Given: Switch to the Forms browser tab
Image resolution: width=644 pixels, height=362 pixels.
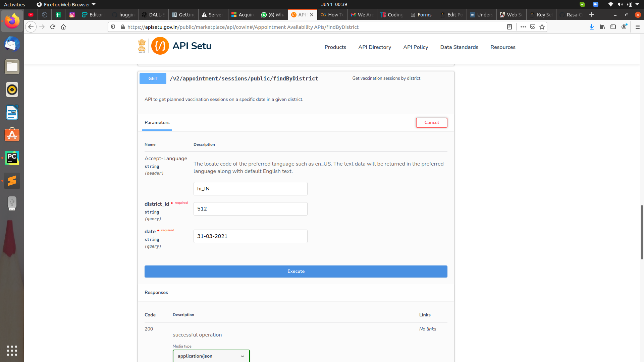Looking at the screenshot, I should [421, 14].
